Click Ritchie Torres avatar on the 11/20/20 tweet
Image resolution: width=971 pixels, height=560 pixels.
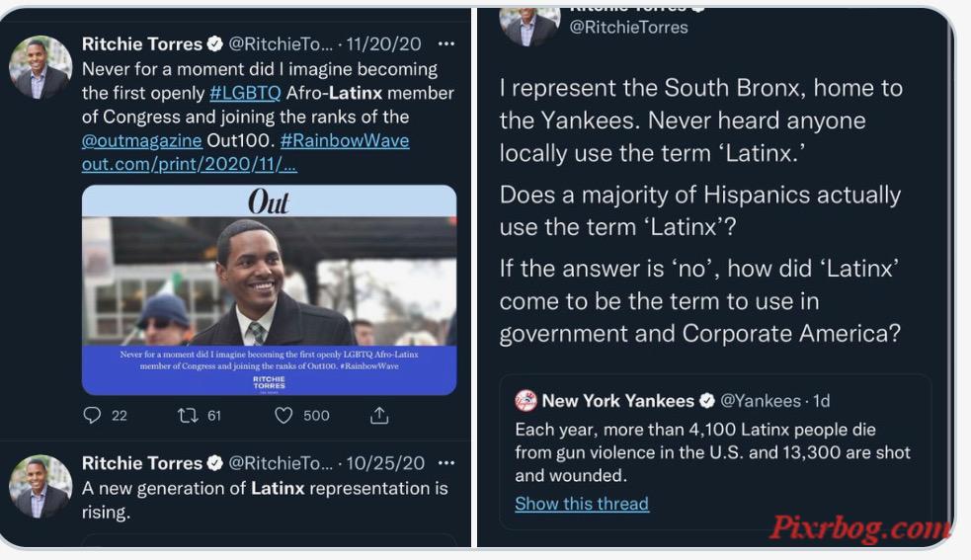coord(40,67)
